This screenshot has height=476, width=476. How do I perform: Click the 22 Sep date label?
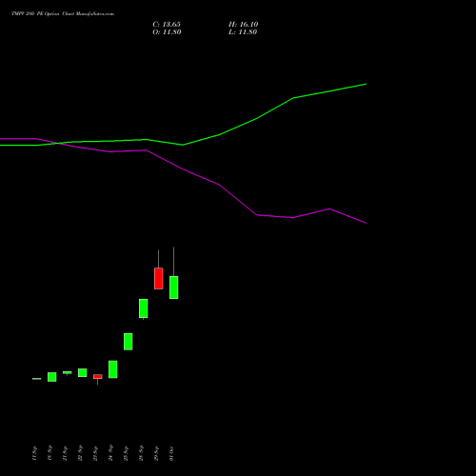click(80, 453)
